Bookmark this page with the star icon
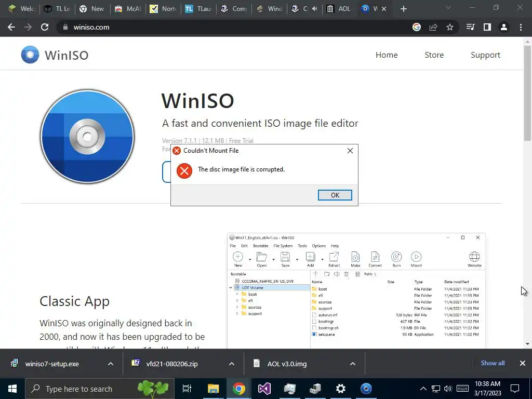This screenshot has height=399, width=532. tap(450, 27)
